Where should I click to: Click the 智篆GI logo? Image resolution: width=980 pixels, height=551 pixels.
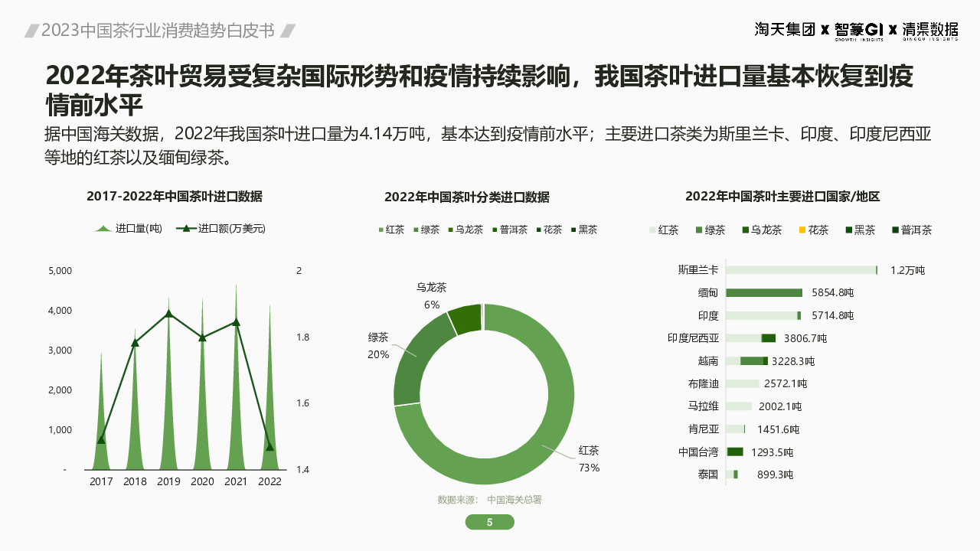point(858,30)
